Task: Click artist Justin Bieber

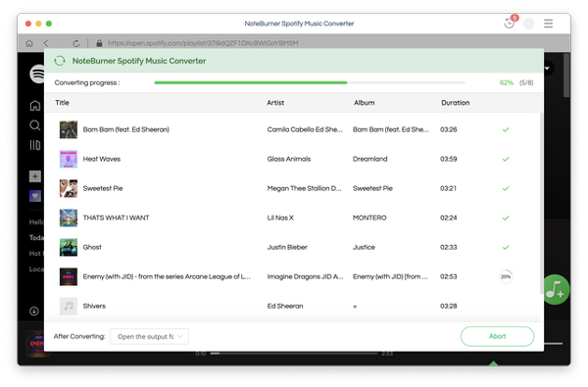Action: [x=287, y=247]
